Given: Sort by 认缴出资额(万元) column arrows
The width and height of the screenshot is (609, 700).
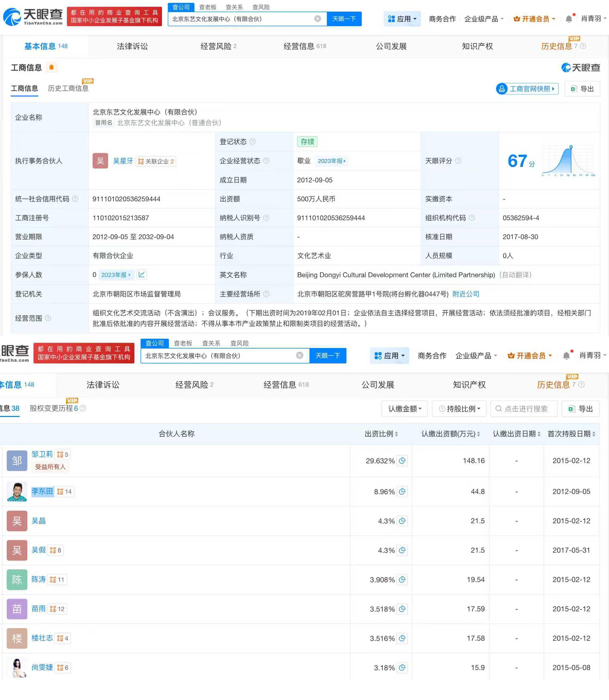Looking at the screenshot, I should [478, 434].
